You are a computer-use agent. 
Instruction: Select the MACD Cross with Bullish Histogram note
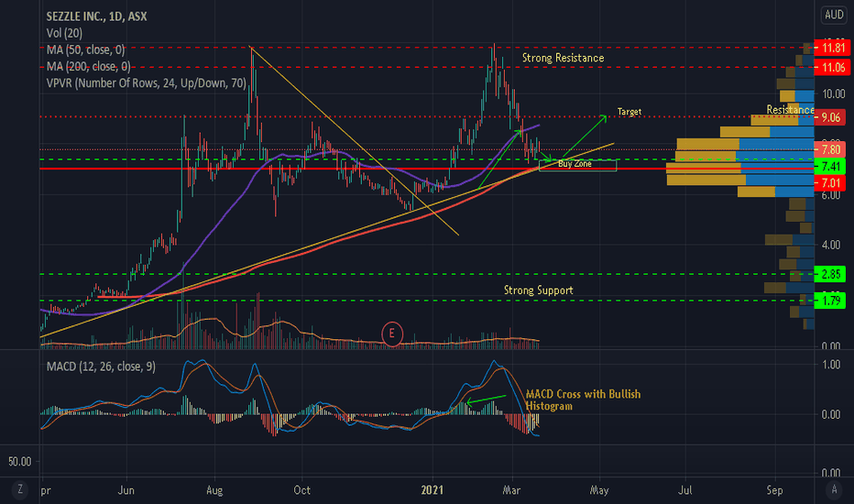[583, 400]
